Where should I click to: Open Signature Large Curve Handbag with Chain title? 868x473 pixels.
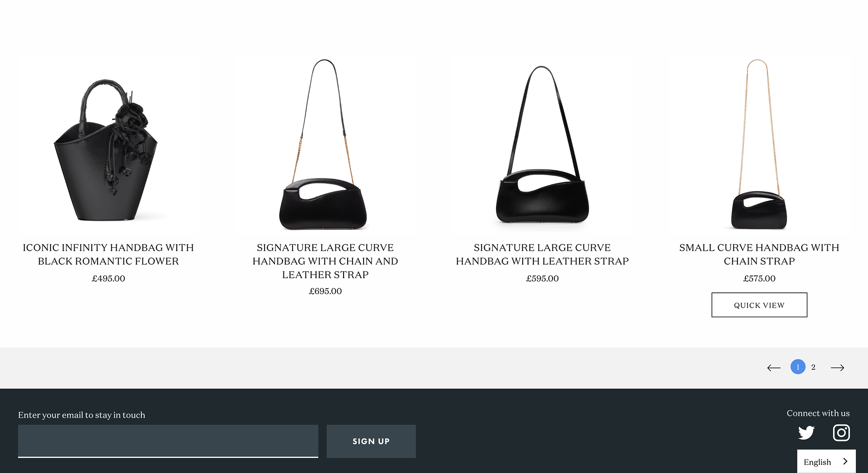[325, 261]
